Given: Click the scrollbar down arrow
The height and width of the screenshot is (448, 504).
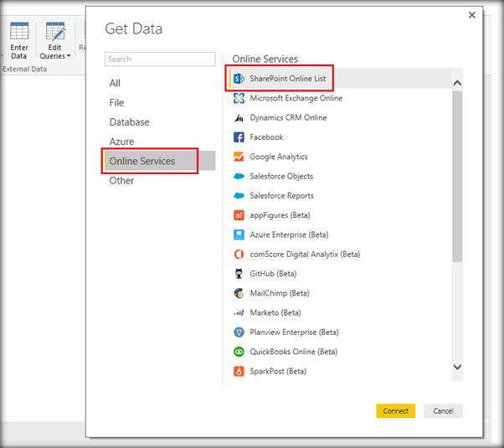Looking at the screenshot, I should pos(457,367).
